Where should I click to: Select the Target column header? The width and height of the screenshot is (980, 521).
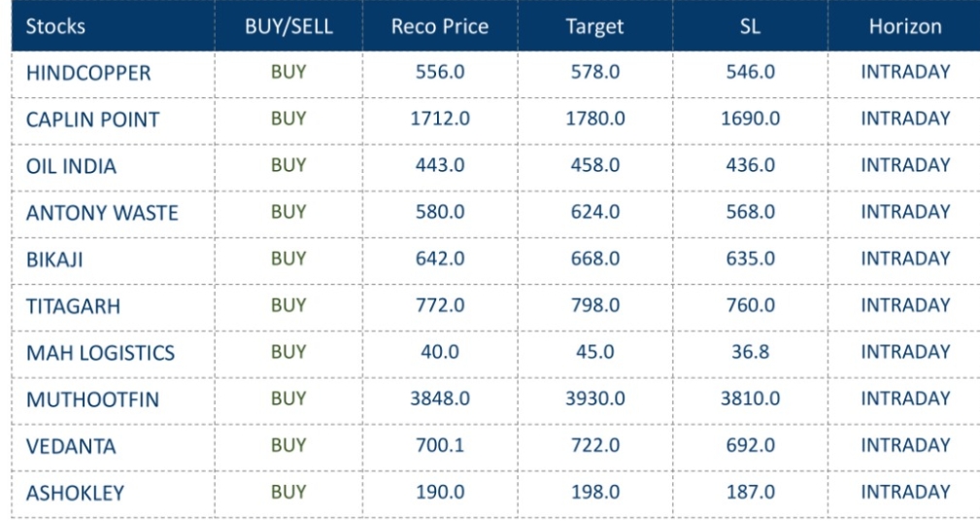(x=594, y=26)
